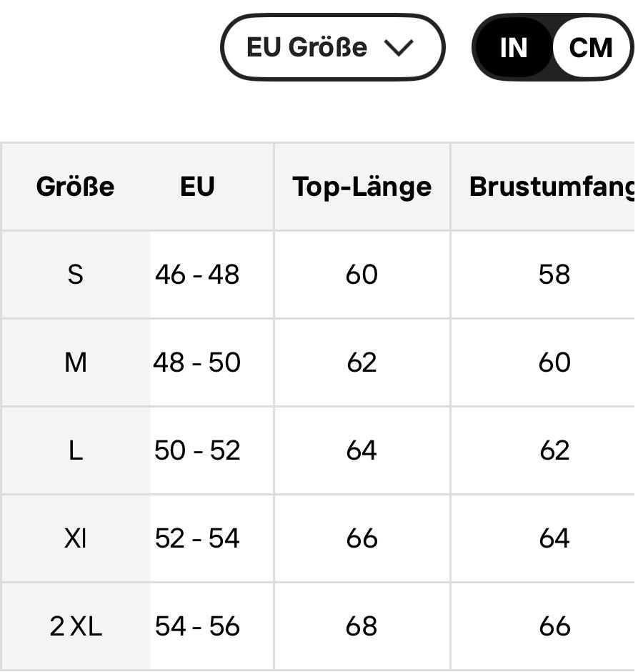The width and height of the screenshot is (638, 672).
Task: Click the EU range 50 - 52 cell
Action: pos(197,450)
